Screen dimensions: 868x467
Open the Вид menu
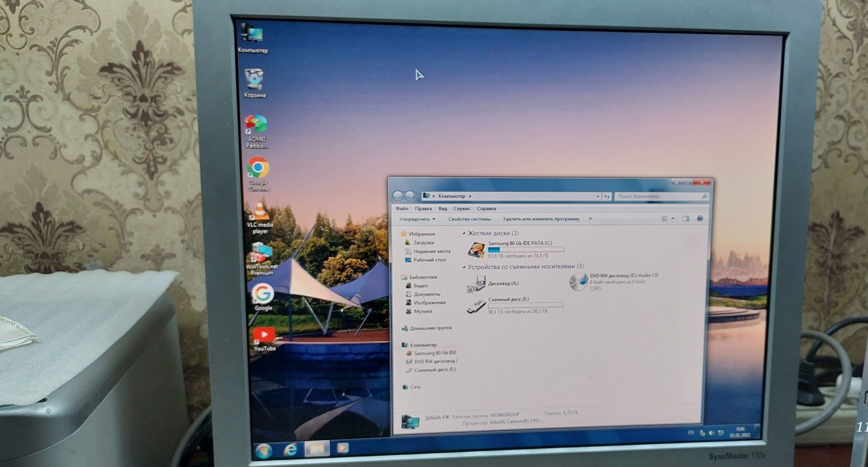(443, 208)
